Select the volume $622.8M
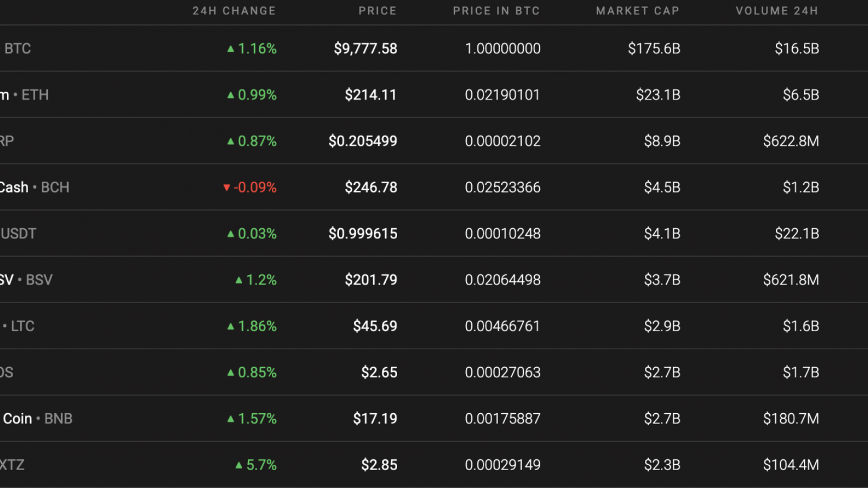 point(792,141)
